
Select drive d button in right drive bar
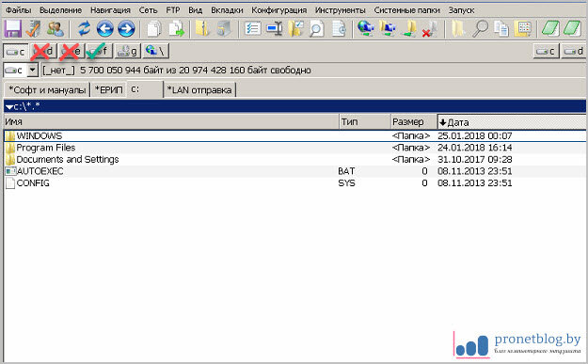click(574, 52)
